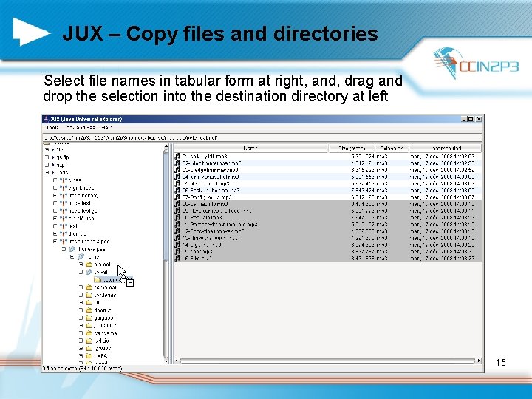Maximize the JUX window
The height and width of the screenshot is (399, 532).
471,119
